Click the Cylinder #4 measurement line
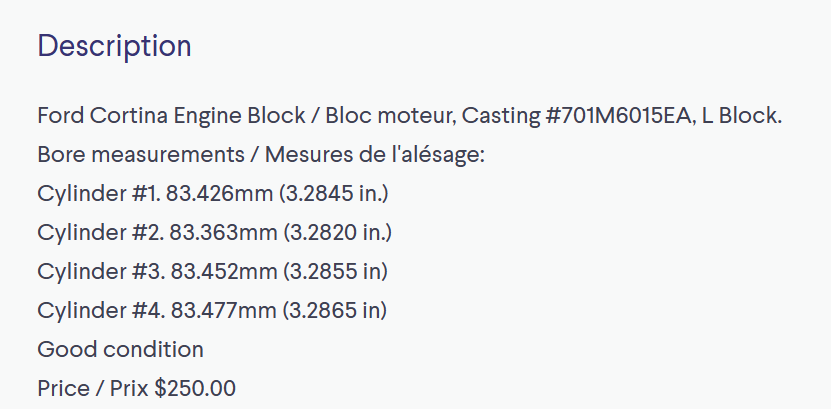Screen dimensions: 831x409 coord(212,310)
